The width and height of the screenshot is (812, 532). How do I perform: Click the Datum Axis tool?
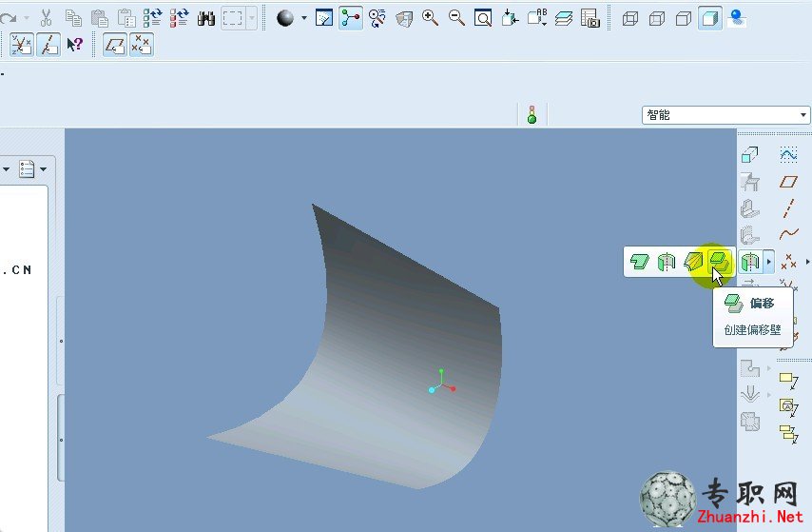(x=788, y=207)
